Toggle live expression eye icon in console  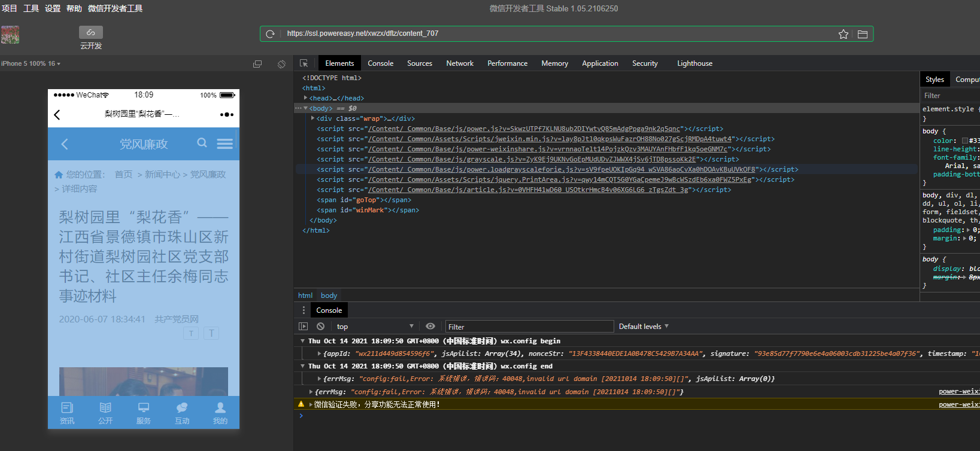[x=430, y=327]
